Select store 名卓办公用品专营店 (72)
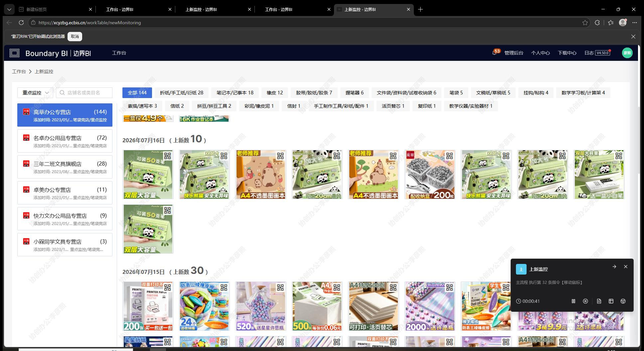This screenshot has height=351, width=644. pyautogui.click(x=65, y=141)
